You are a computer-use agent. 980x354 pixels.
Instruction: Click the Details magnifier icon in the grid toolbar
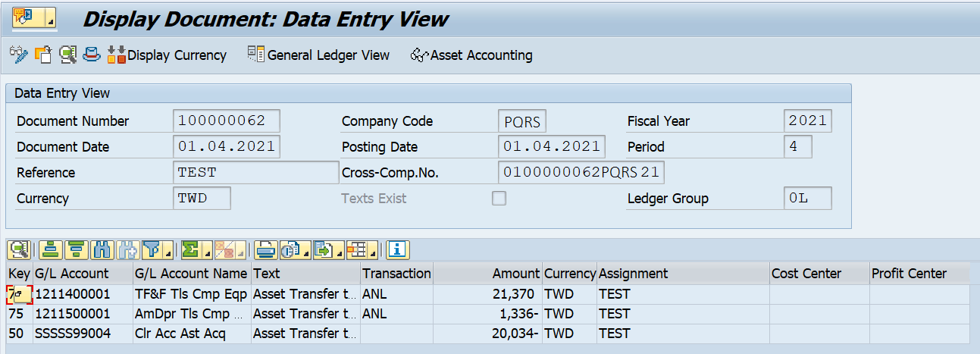tap(20, 249)
